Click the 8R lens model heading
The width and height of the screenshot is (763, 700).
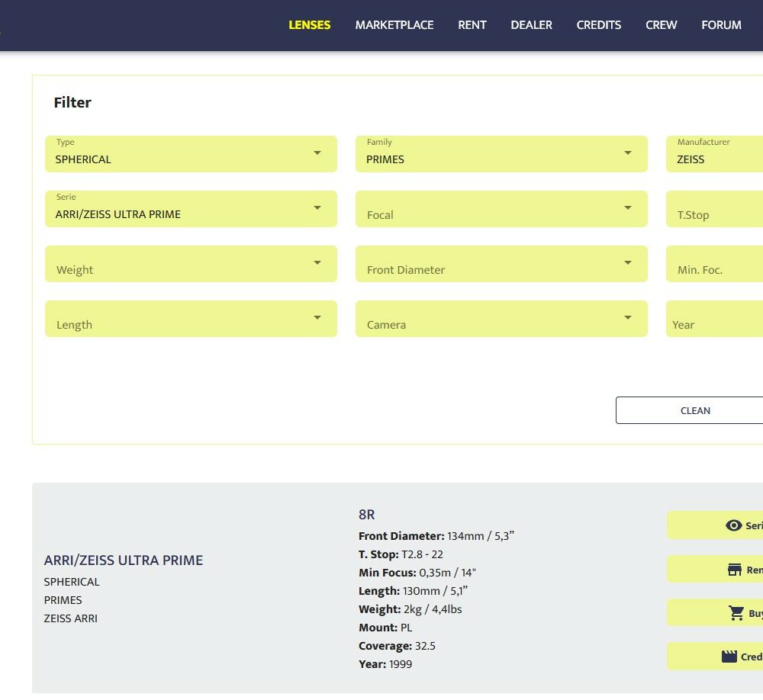coord(366,515)
